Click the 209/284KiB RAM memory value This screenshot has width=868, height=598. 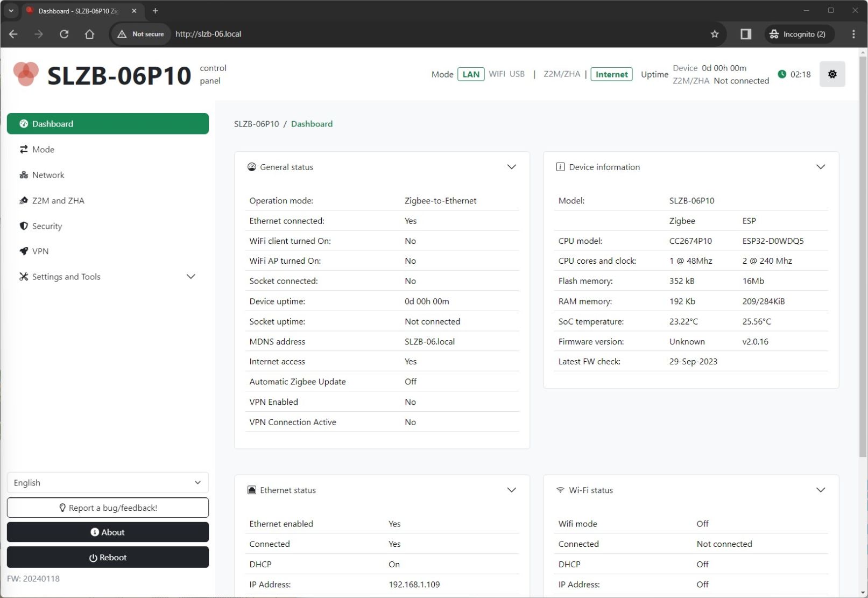[x=763, y=301]
